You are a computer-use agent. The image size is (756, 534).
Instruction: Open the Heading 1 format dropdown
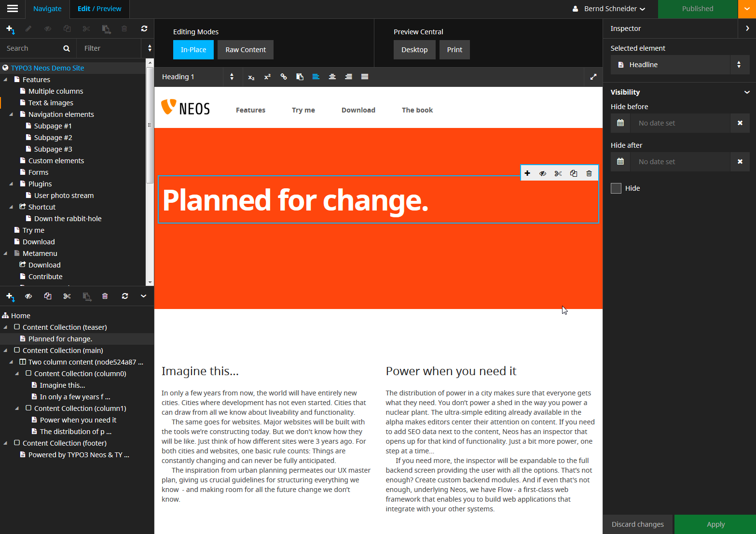click(198, 77)
